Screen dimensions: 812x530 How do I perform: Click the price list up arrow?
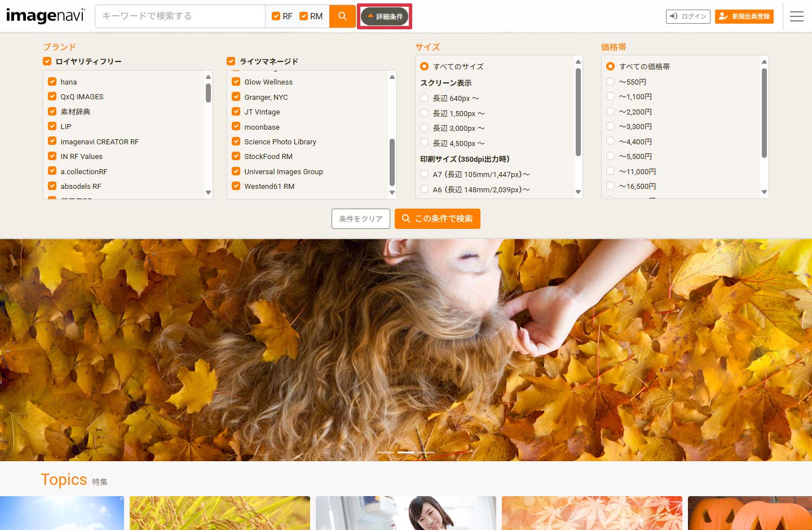[x=764, y=61]
